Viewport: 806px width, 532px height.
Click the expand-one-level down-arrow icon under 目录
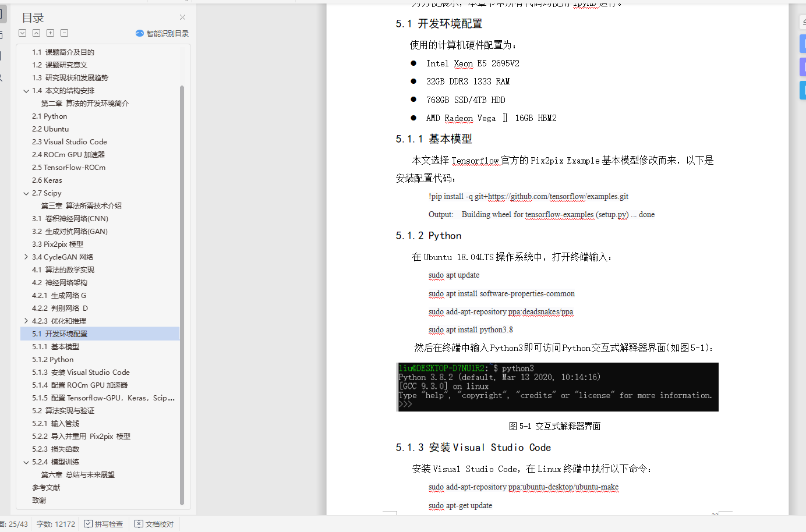[22, 33]
